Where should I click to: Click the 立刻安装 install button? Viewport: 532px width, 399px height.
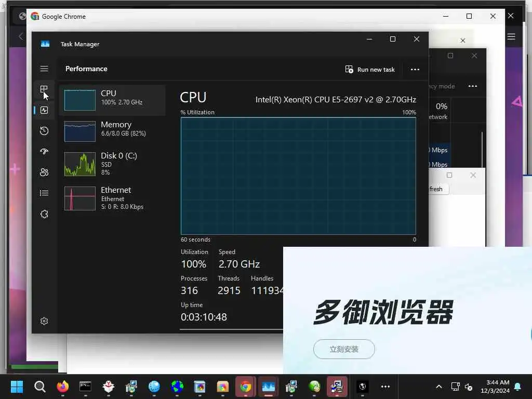tap(344, 349)
